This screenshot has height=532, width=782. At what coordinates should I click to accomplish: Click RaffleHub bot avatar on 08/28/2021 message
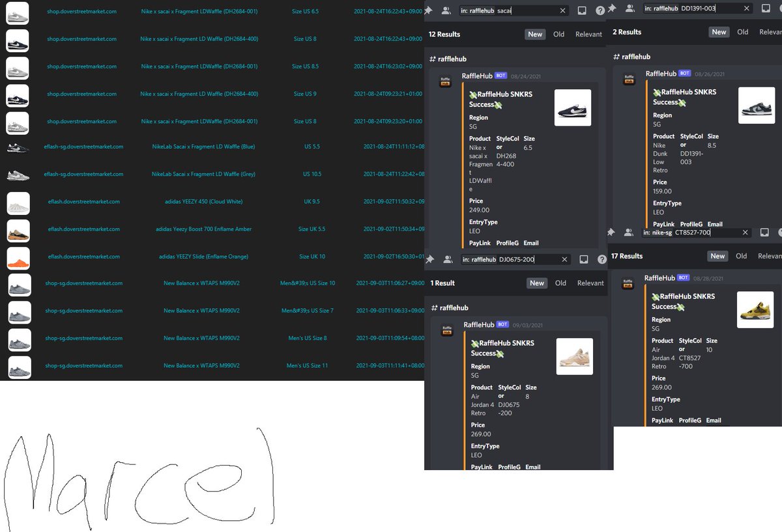pyautogui.click(x=628, y=283)
